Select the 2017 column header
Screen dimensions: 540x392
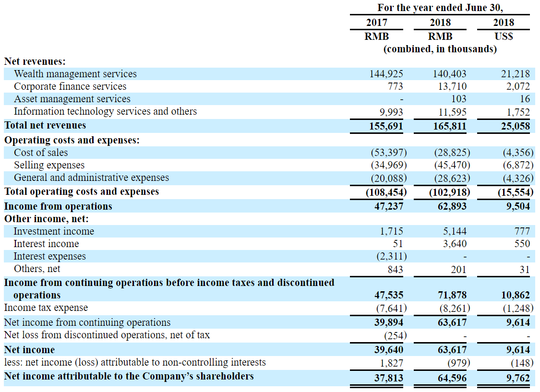377,23
